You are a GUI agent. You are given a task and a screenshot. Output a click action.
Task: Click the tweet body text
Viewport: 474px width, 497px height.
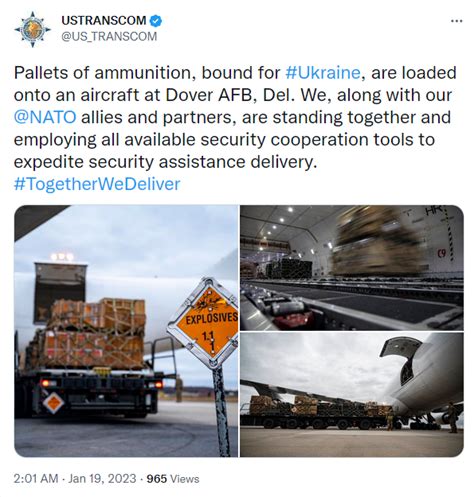[x=235, y=128]
